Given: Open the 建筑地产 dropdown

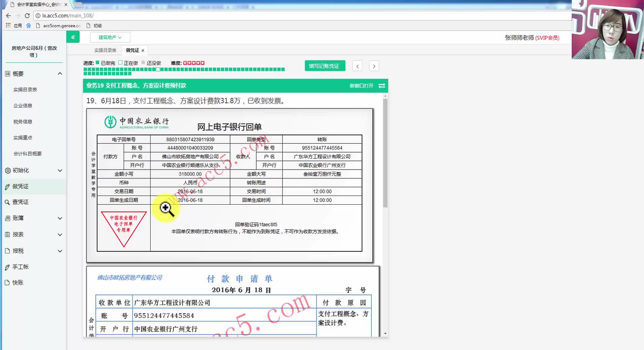Looking at the screenshot, I should (110, 37).
